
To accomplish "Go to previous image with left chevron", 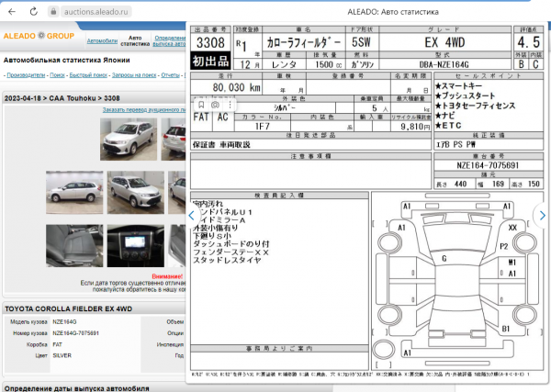I will [x=192, y=216].
